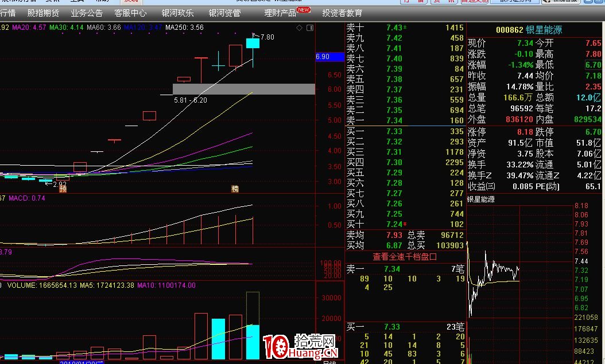Click the 买均 6.87 value

394,245
